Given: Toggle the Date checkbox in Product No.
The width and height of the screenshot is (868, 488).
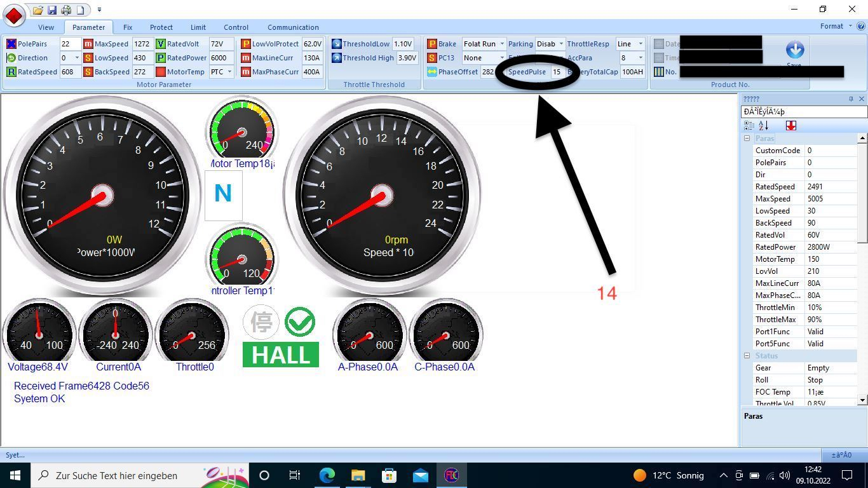Looking at the screenshot, I should [659, 44].
